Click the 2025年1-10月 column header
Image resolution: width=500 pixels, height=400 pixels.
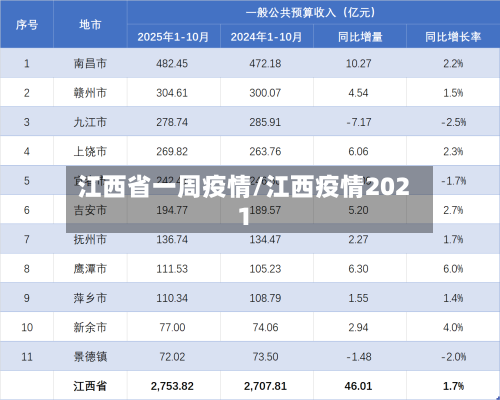pos(173,37)
